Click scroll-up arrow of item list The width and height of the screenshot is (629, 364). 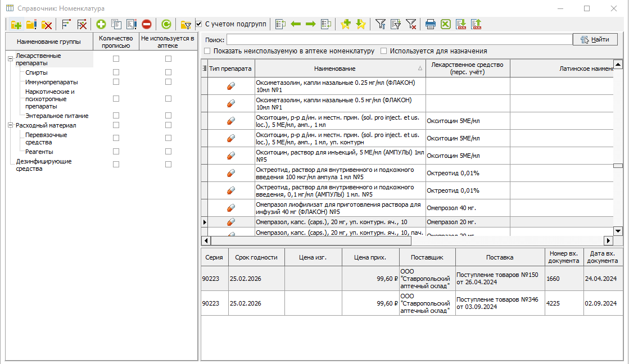(618, 64)
